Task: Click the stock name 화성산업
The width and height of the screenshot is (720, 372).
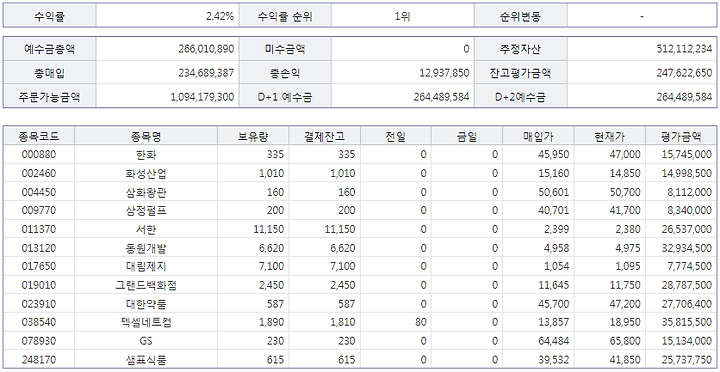Action: tap(146, 173)
